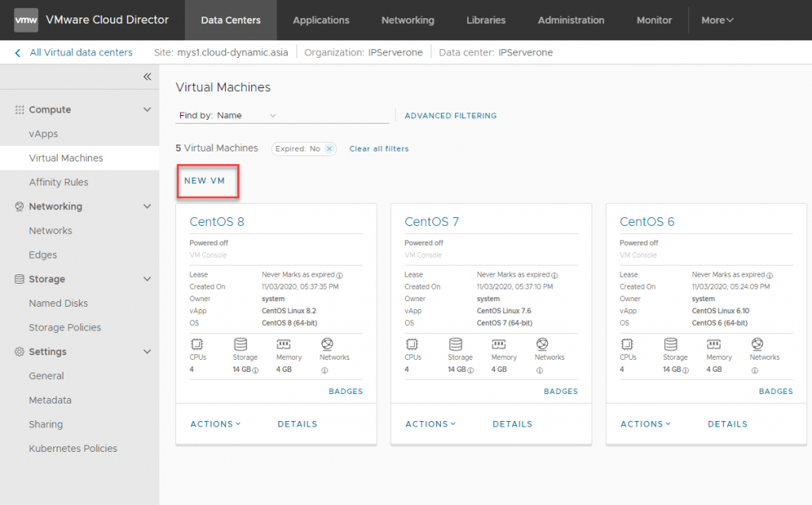This screenshot has height=505, width=812.
Task: Click CentOS 7 Storage icon
Action: pyautogui.click(x=456, y=344)
